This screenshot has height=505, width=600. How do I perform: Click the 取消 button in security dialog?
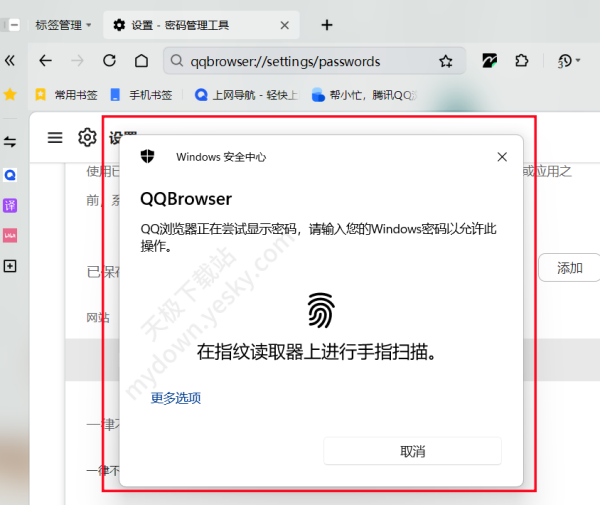pos(412,451)
